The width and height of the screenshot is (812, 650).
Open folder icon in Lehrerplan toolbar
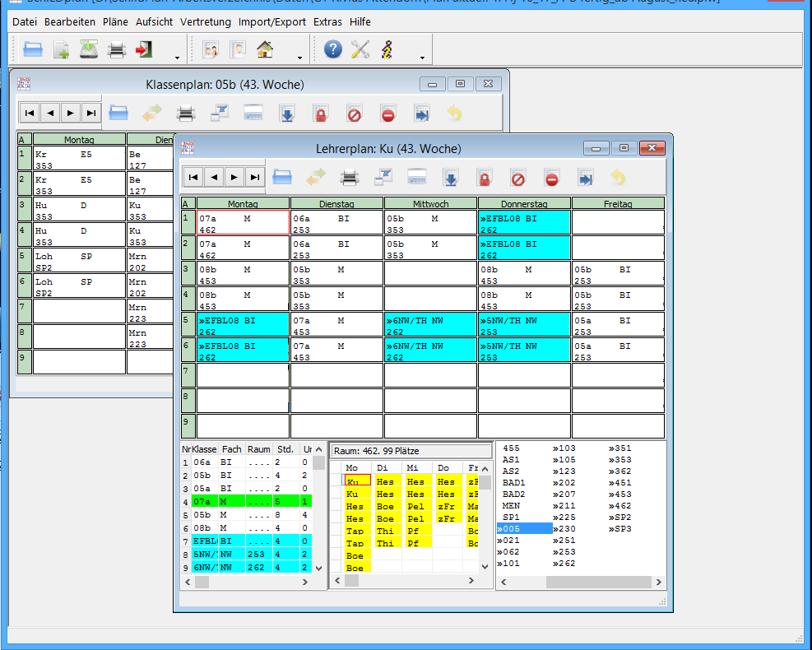coord(282,177)
